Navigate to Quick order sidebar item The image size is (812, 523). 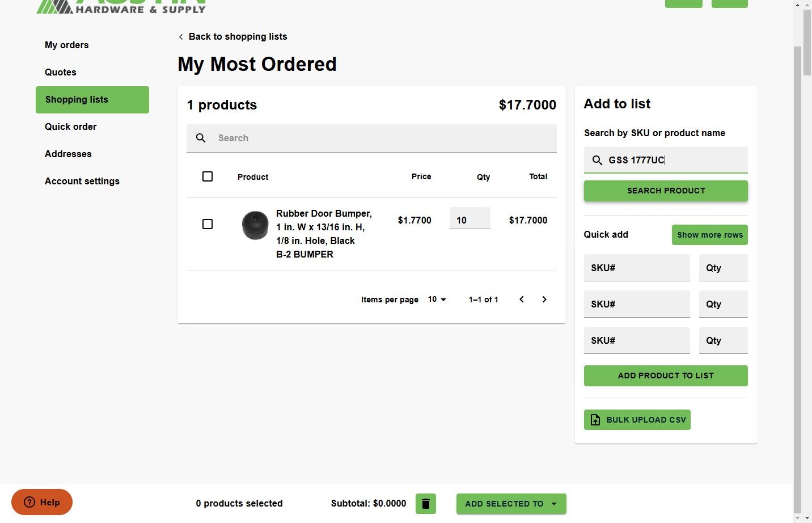click(71, 126)
